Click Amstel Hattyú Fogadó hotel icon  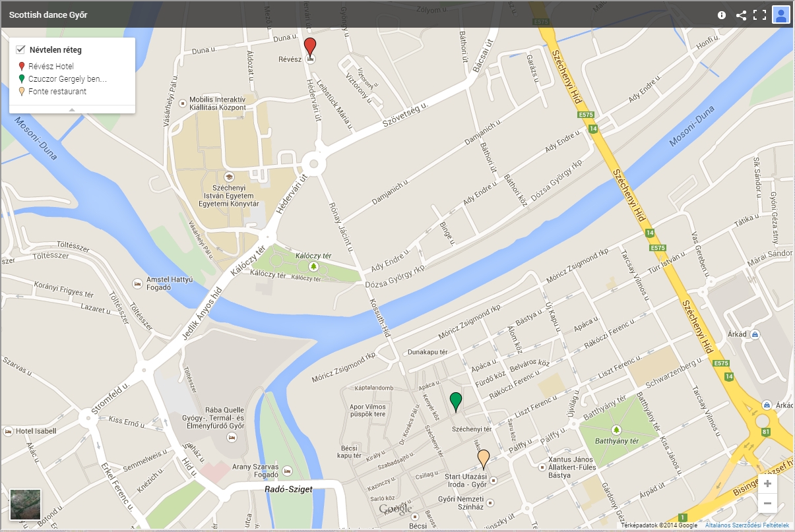[x=137, y=283]
